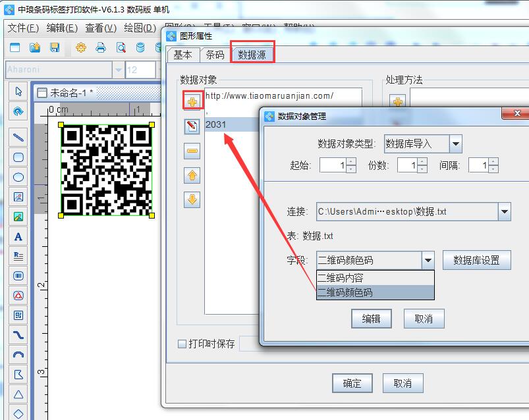This screenshot has height=420, width=529.
Task: Click the 数据库设置 button
Action: (476, 260)
